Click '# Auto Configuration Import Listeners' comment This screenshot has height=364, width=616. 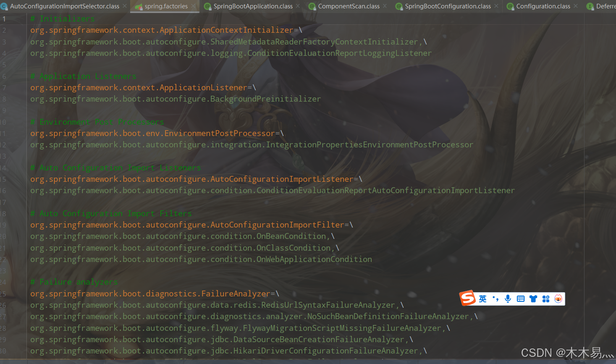[x=115, y=168]
